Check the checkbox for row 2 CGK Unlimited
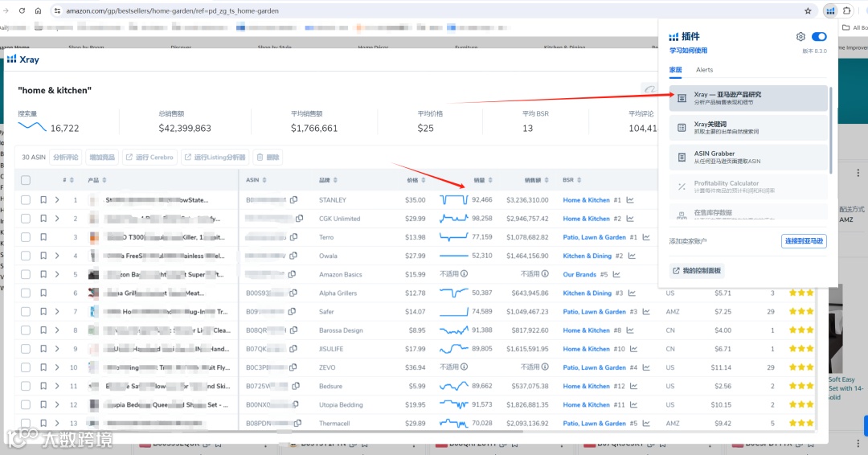The height and width of the screenshot is (455, 868). (x=26, y=219)
